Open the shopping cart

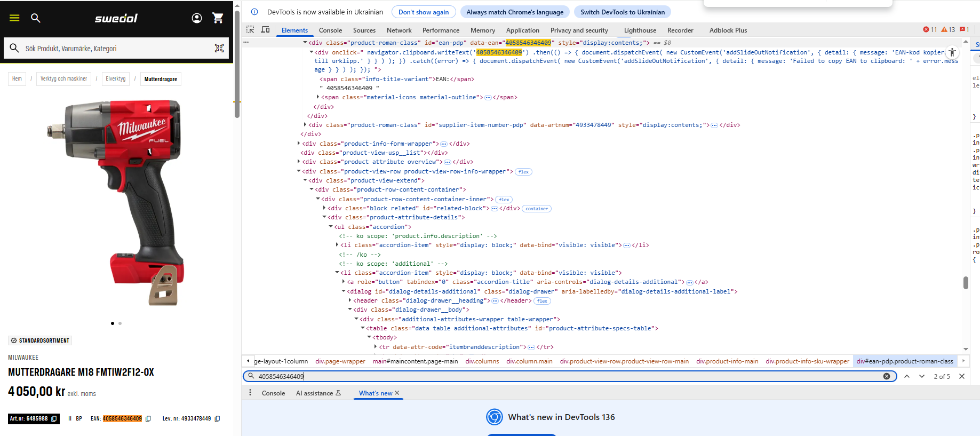[218, 18]
